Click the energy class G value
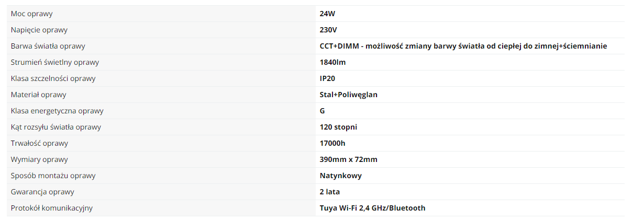This screenshot has width=644, height=221. coord(322,111)
